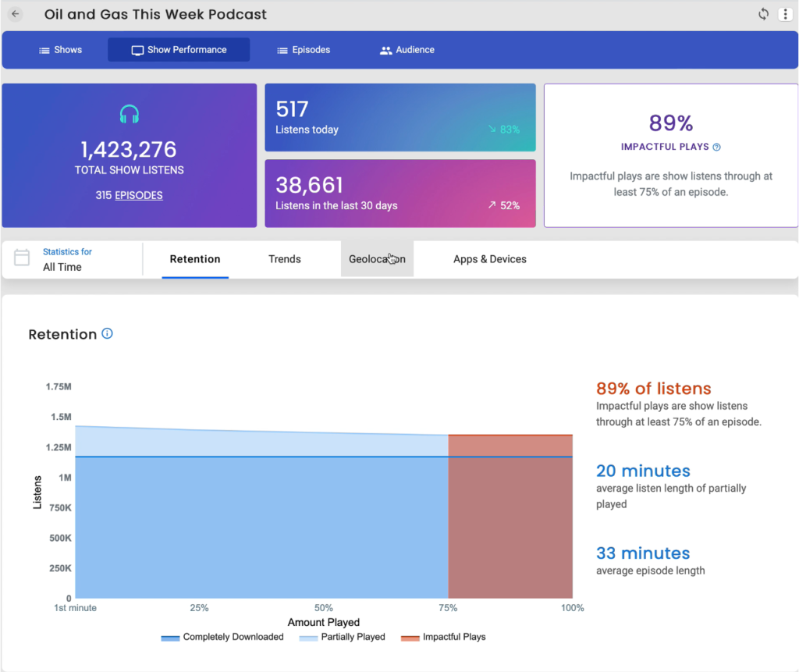Click the Shows list icon

click(x=44, y=50)
